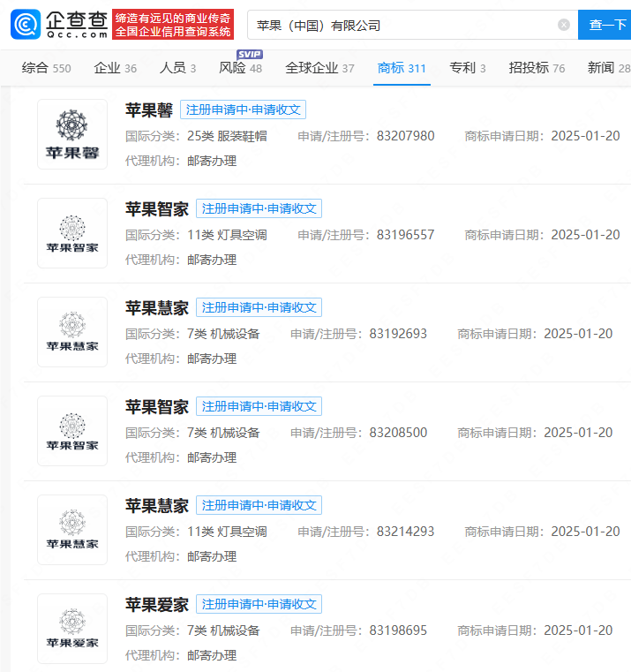
Task: Click the status tag in the 83196557 entry
Action: [259, 208]
